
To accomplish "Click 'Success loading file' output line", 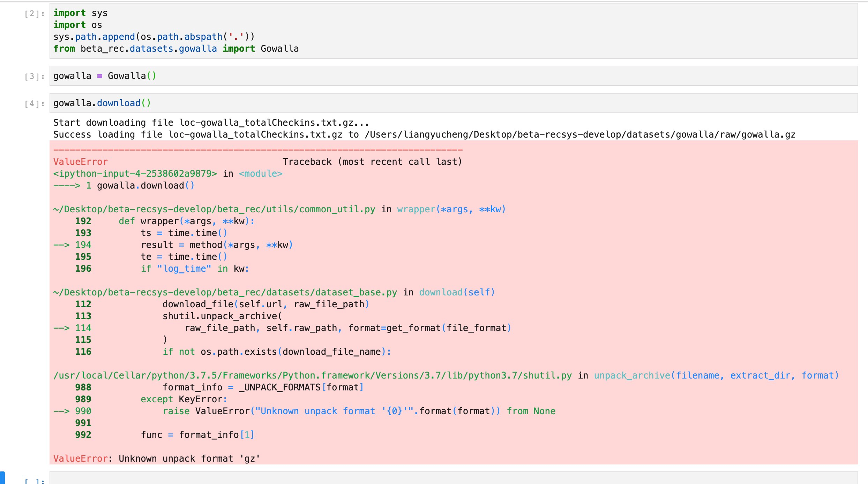I will [424, 134].
